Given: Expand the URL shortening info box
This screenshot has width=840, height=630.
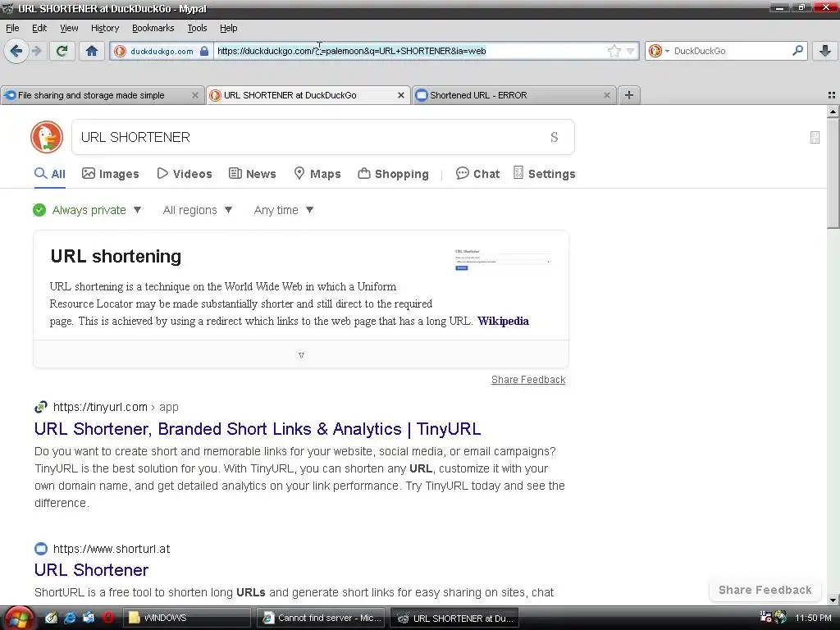Looking at the screenshot, I should (x=301, y=354).
